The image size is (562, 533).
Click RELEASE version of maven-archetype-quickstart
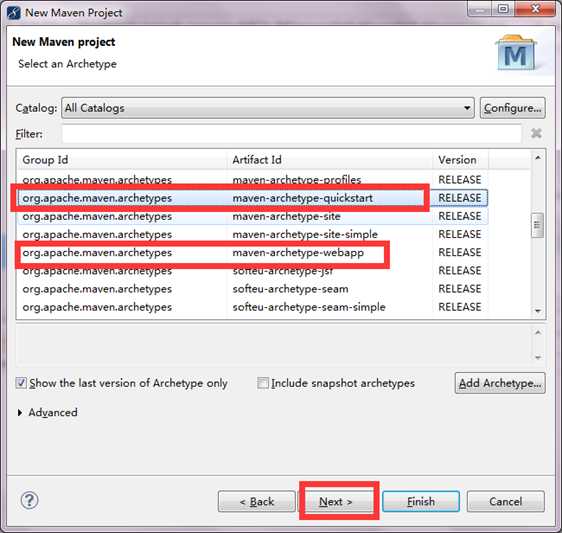point(459,198)
